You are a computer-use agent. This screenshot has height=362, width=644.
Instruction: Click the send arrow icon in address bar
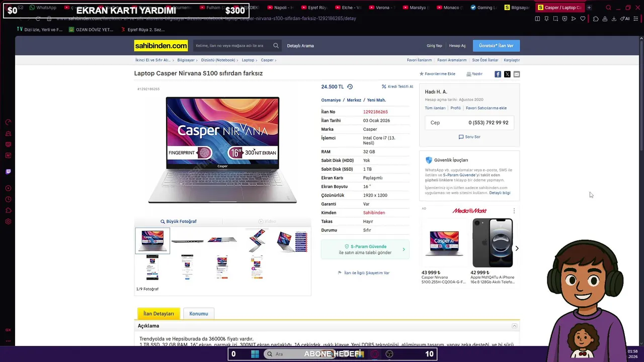pos(574,19)
